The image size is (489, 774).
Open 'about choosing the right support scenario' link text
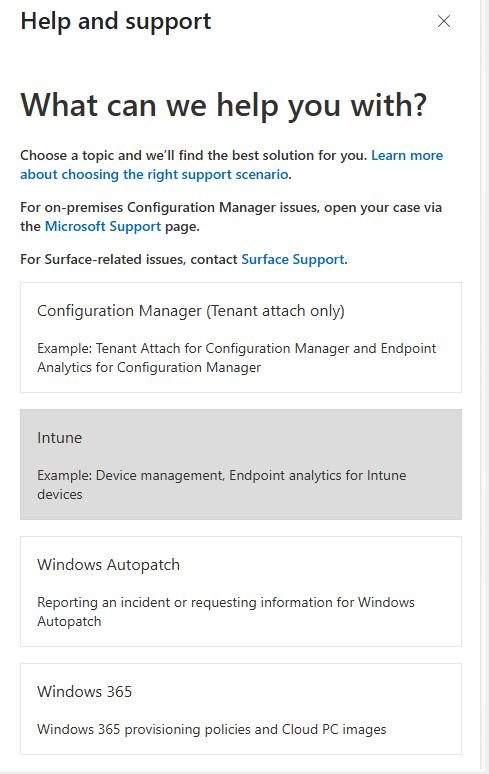[x=154, y=175]
